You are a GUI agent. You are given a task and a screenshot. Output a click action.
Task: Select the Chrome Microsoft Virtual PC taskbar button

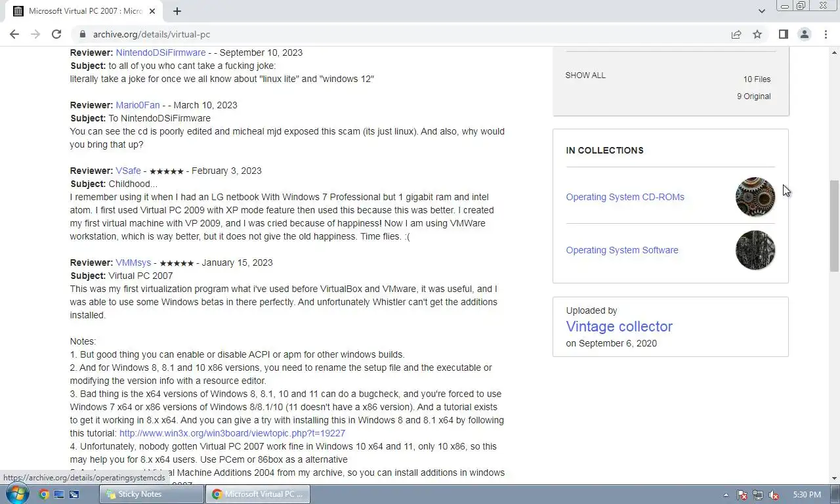257,494
